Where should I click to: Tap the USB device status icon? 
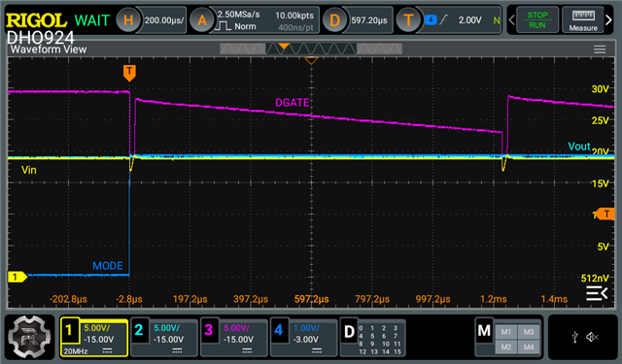(574, 337)
